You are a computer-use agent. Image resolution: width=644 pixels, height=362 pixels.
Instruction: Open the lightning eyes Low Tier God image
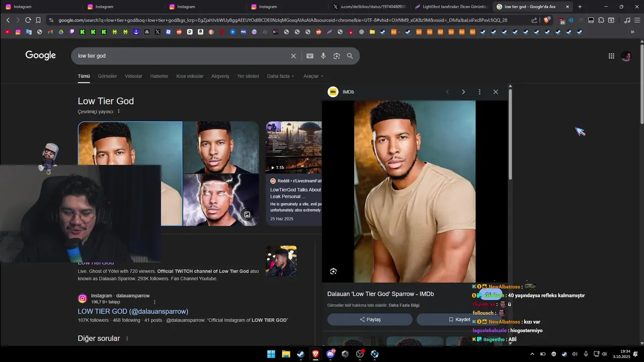click(x=221, y=200)
